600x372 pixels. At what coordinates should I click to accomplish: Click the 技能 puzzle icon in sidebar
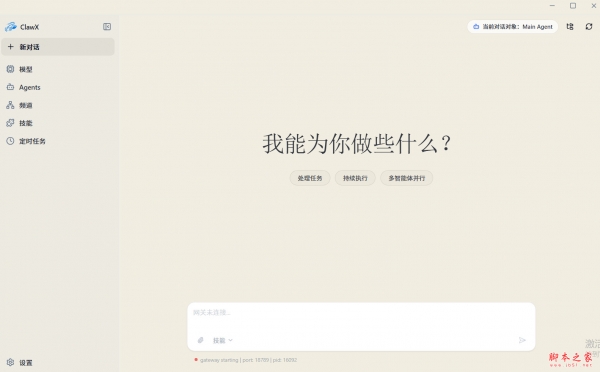click(x=10, y=123)
